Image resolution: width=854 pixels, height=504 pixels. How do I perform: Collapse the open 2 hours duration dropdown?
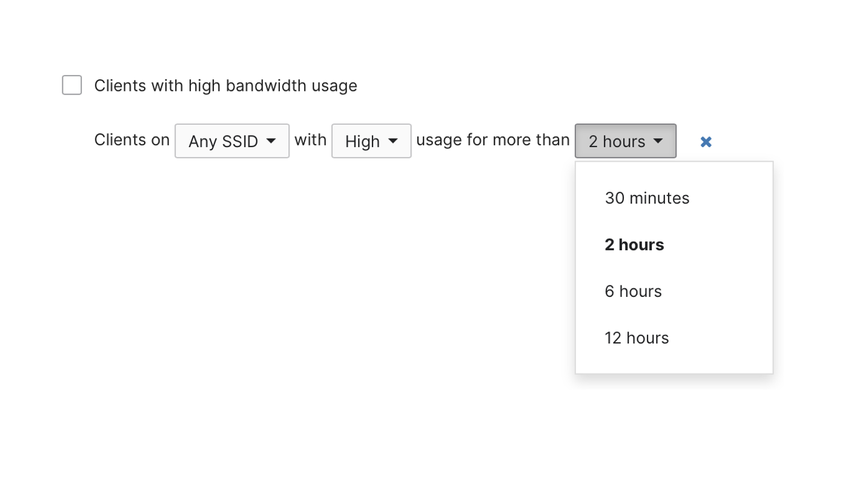click(x=625, y=141)
